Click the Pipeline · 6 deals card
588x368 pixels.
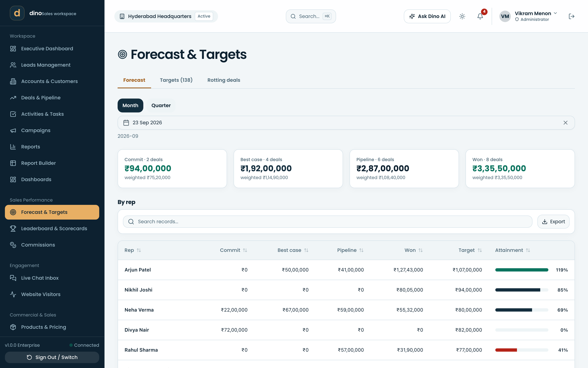(x=404, y=169)
